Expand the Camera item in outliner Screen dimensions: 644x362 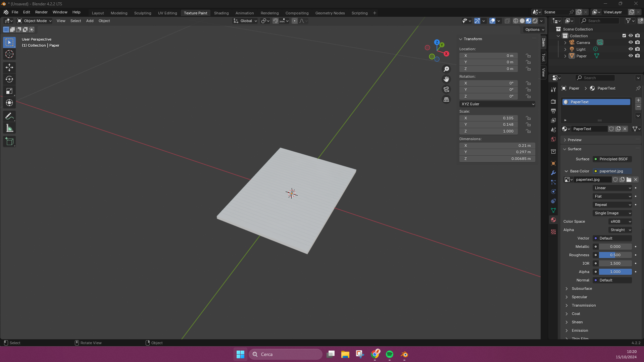pos(565,43)
